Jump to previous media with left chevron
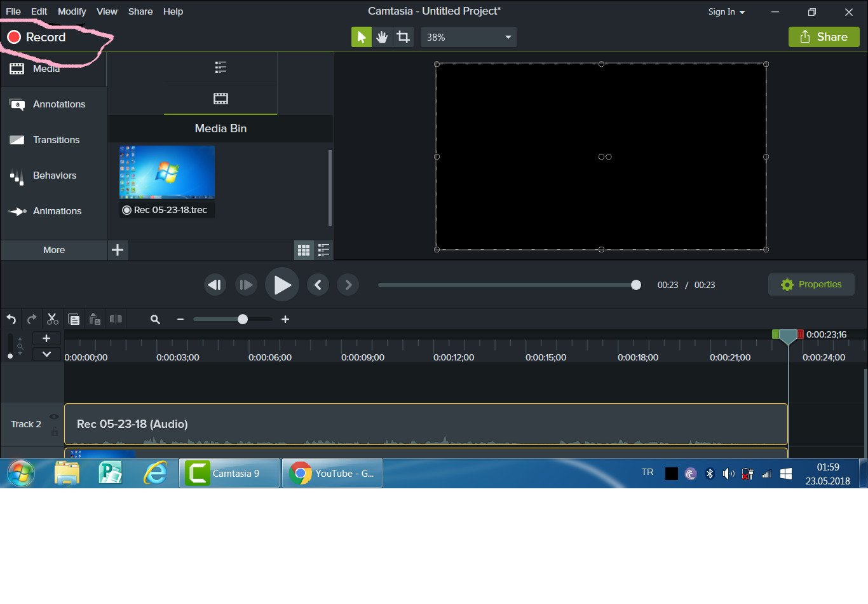The image size is (868, 604). click(x=318, y=285)
